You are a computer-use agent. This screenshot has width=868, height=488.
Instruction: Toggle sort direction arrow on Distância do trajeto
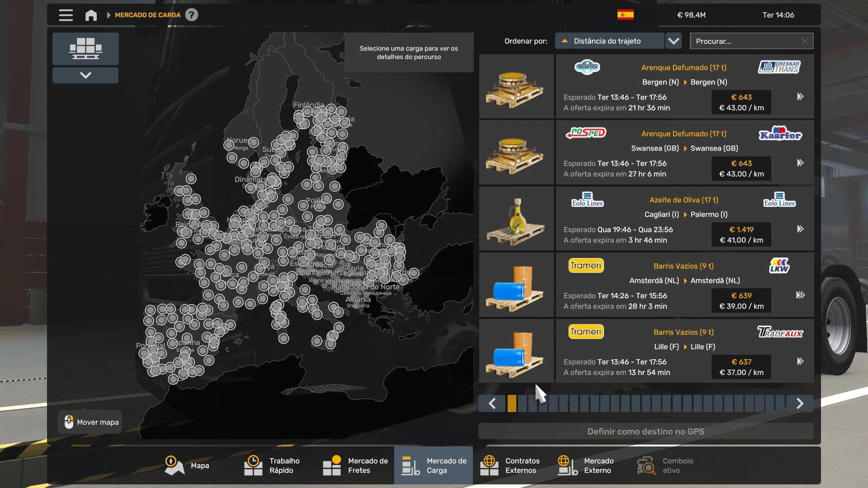[564, 41]
